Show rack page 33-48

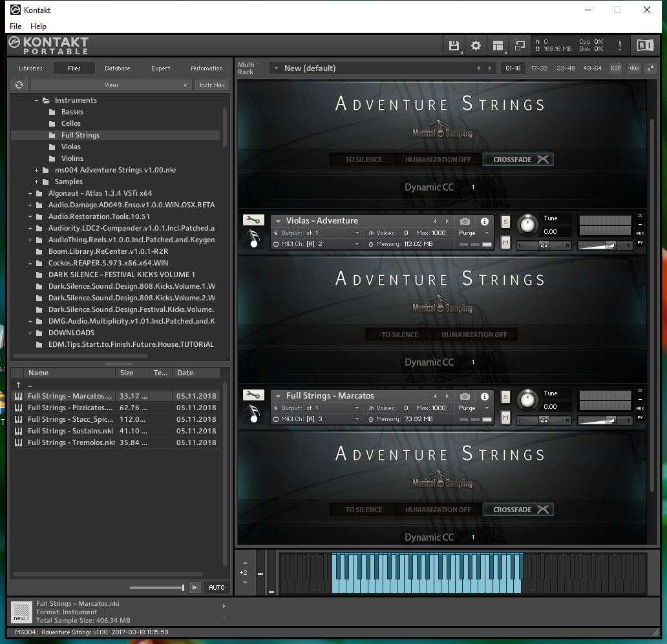(566, 68)
